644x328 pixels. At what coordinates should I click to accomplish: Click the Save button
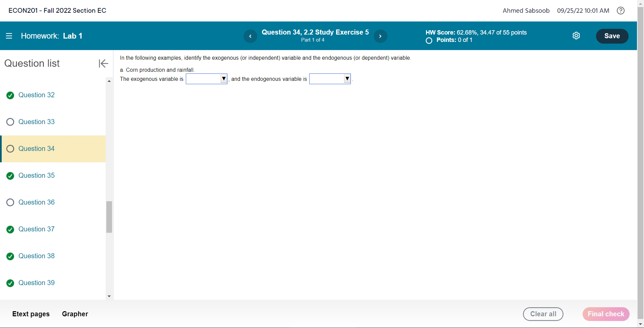coord(612,36)
